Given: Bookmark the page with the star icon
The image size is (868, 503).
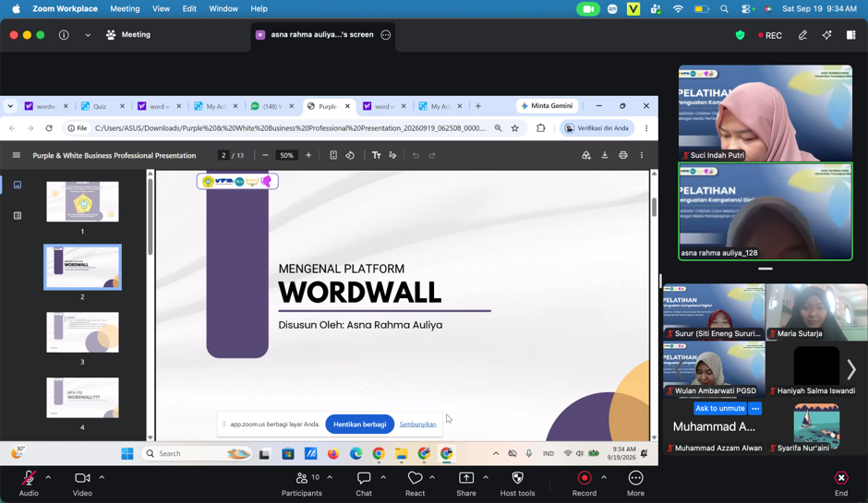Looking at the screenshot, I should point(515,128).
